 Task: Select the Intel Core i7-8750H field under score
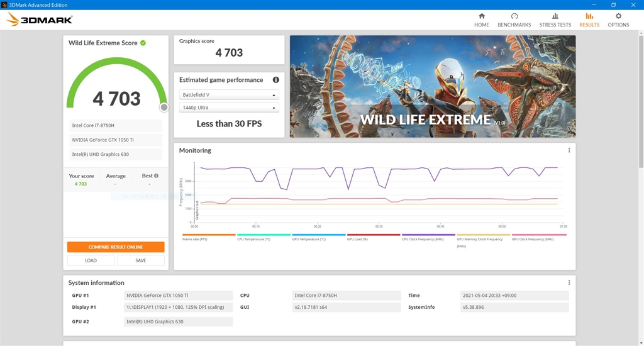[116, 126]
